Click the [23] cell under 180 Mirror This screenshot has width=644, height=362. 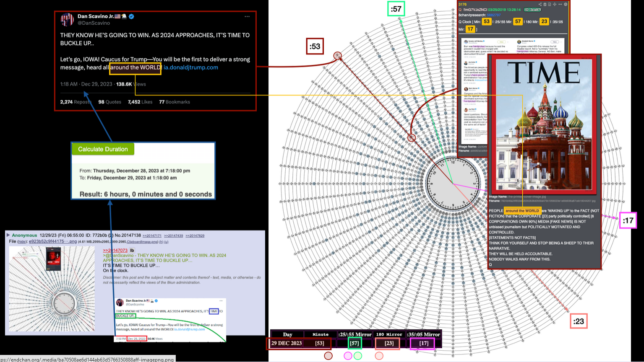[x=389, y=343]
